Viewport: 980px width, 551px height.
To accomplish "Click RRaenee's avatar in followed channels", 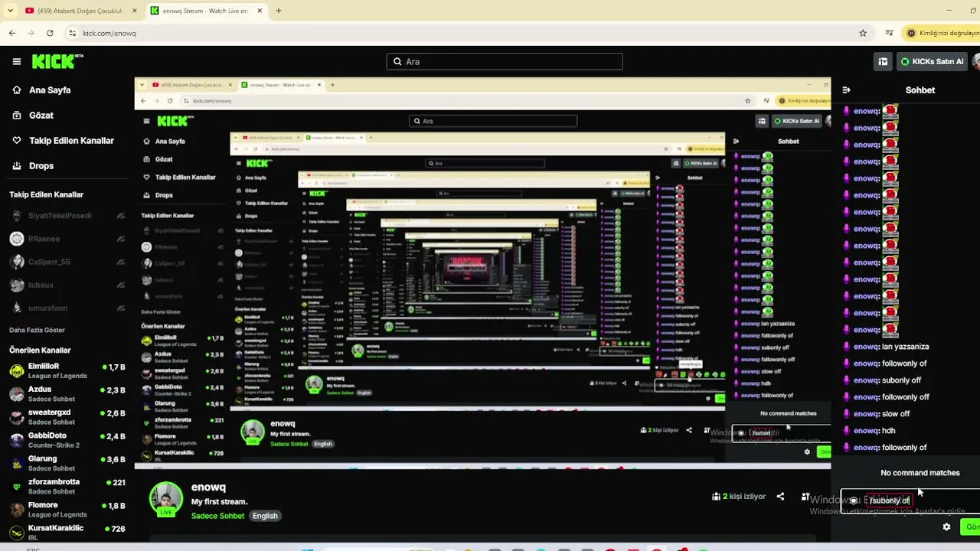I will (x=17, y=239).
